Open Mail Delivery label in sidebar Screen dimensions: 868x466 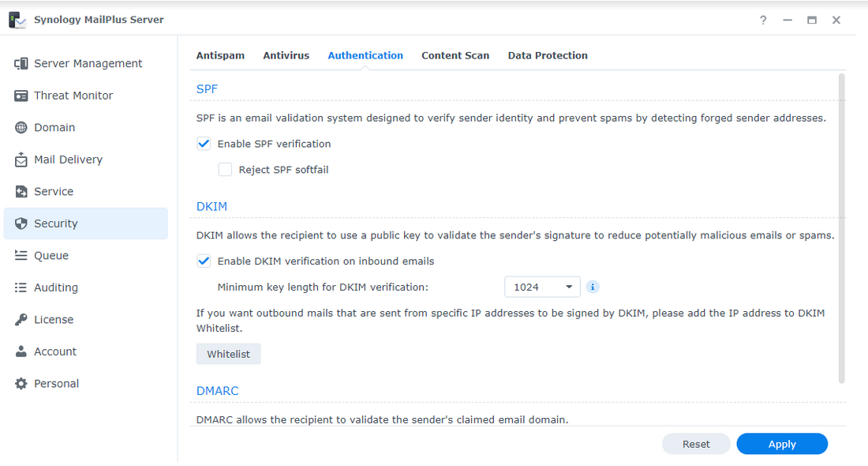pos(68,160)
